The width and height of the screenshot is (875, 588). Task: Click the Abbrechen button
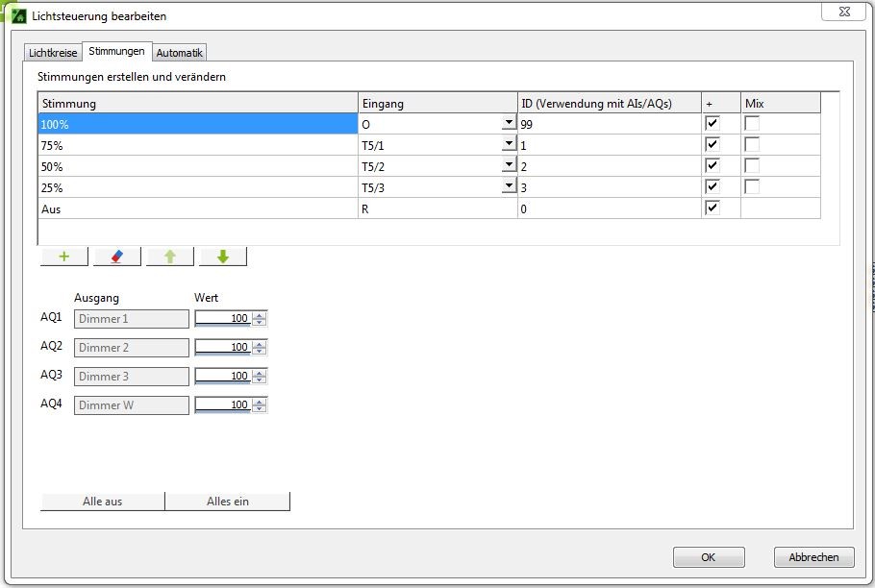(x=813, y=557)
